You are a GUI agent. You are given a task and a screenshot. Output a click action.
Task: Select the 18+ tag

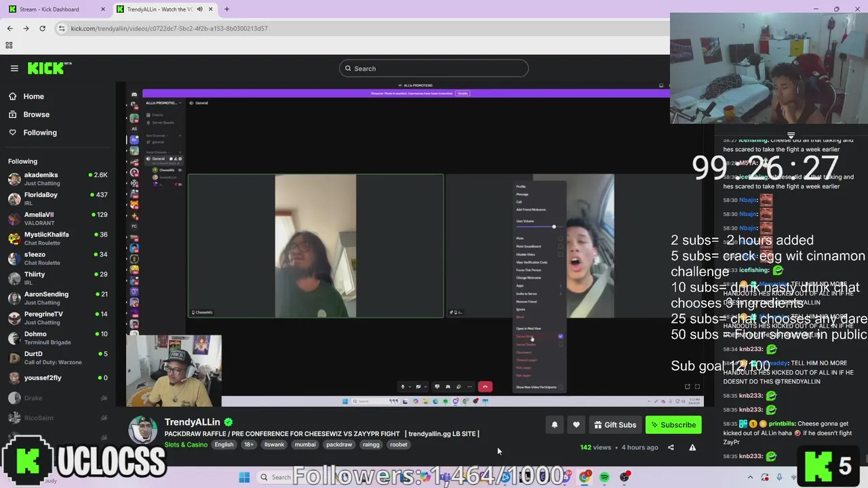pyautogui.click(x=249, y=445)
